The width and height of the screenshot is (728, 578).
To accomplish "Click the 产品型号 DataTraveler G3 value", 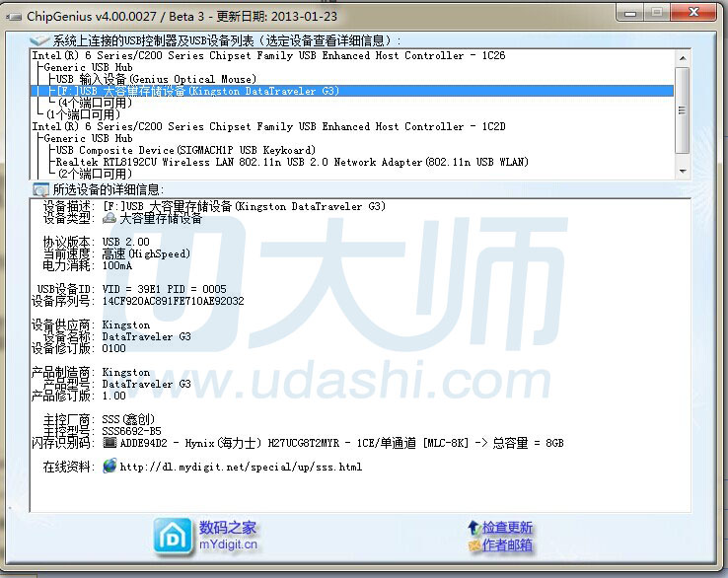I will tap(146, 384).
